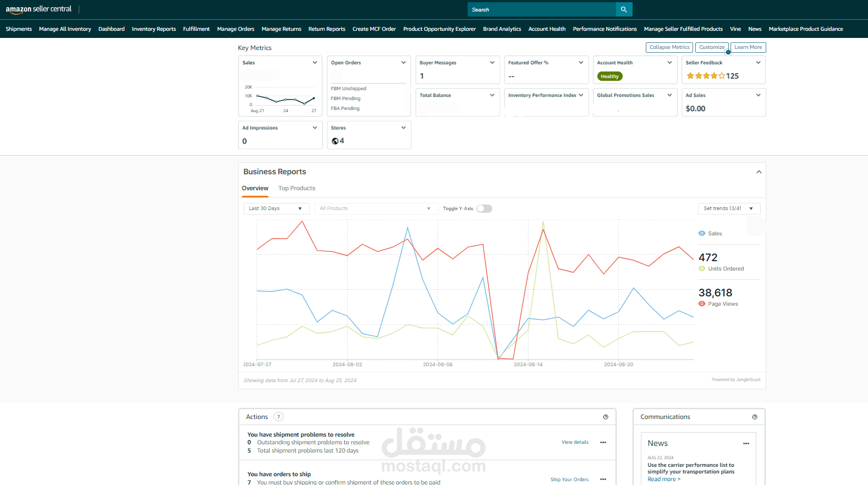Click the Amazon Seller Central logo
Image resolution: width=868 pixels, height=485 pixels.
point(39,9)
